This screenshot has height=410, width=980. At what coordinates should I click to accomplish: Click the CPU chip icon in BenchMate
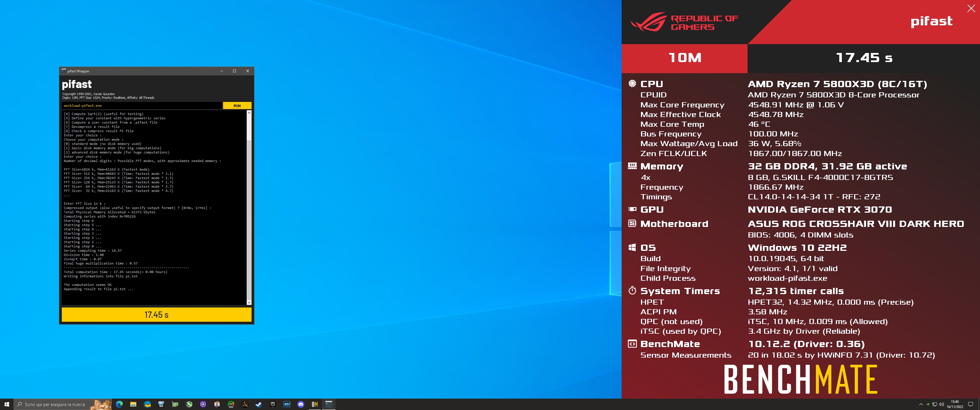coord(632,83)
